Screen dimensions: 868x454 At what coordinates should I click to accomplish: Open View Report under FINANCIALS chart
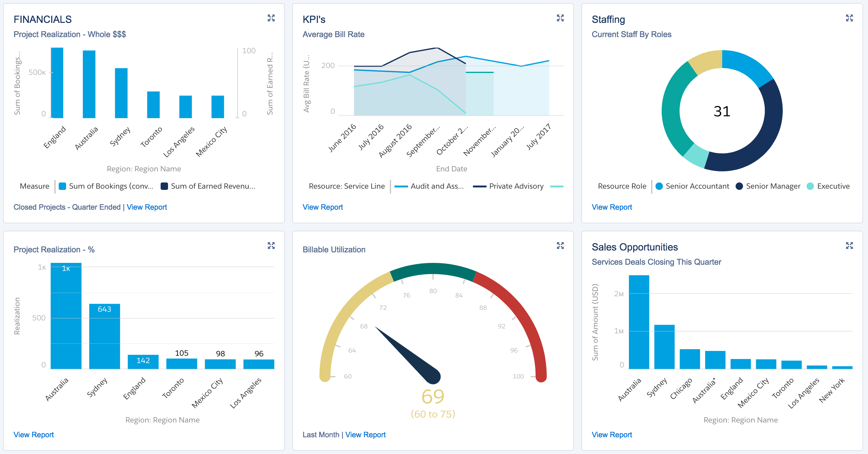click(x=147, y=207)
